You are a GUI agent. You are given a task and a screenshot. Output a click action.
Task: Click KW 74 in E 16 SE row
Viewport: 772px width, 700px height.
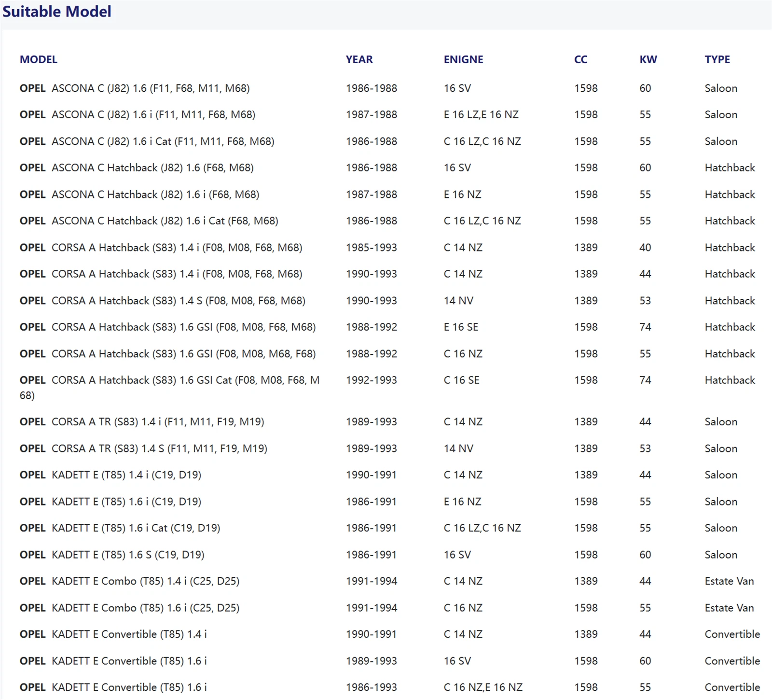(x=645, y=327)
